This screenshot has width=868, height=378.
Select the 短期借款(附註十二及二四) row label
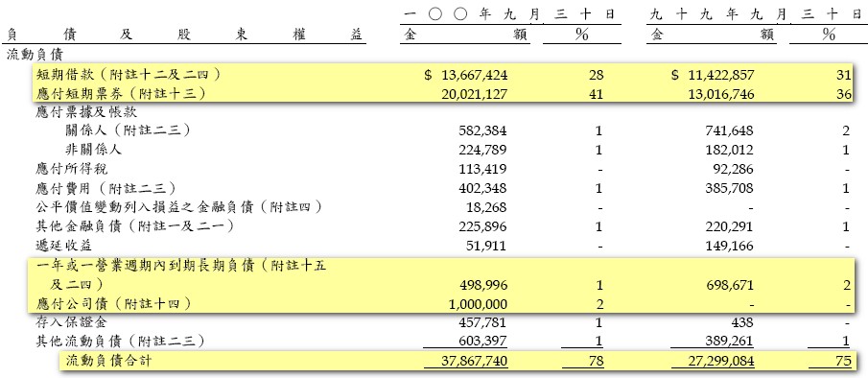click(x=129, y=74)
